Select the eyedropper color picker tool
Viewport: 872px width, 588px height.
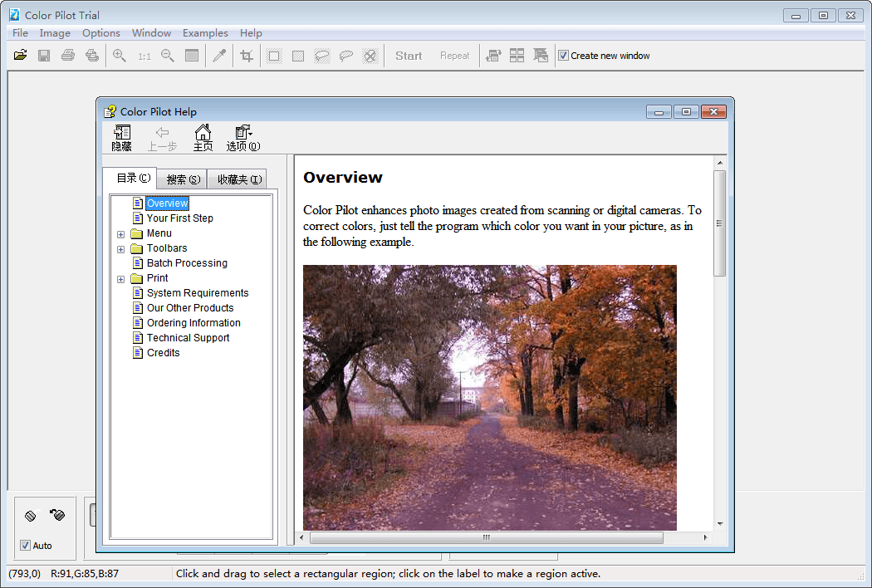pos(220,55)
